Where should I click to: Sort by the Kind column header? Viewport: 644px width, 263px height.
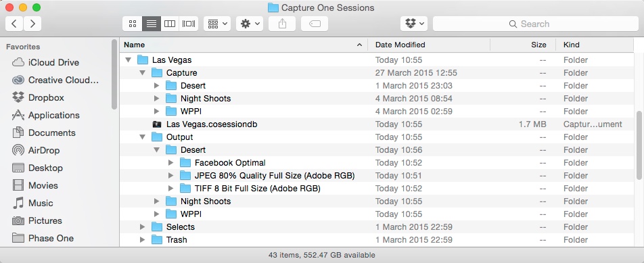coord(595,45)
